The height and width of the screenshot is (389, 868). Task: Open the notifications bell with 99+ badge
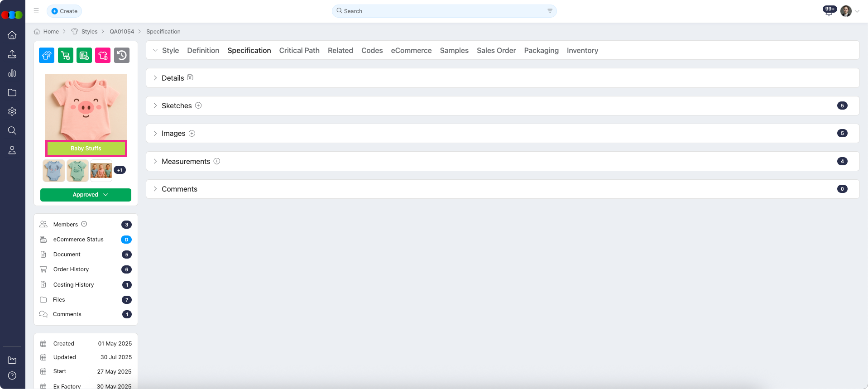coord(829,12)
